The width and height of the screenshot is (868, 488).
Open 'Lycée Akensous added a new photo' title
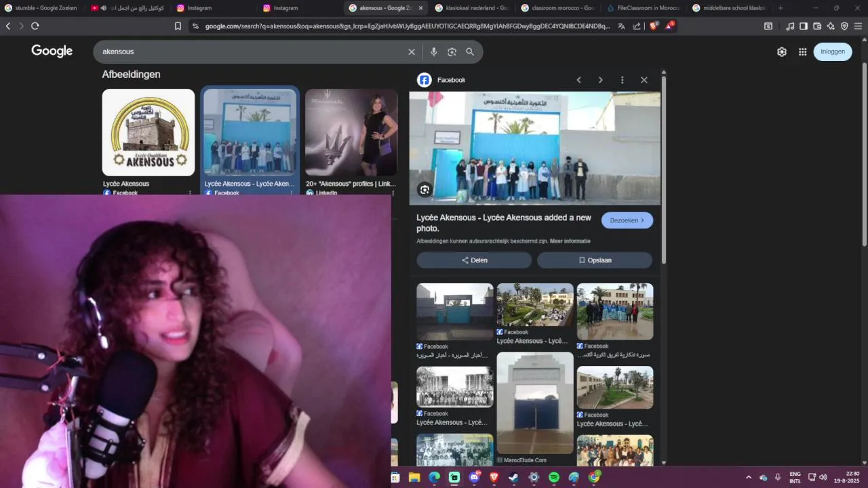(504, 223)
